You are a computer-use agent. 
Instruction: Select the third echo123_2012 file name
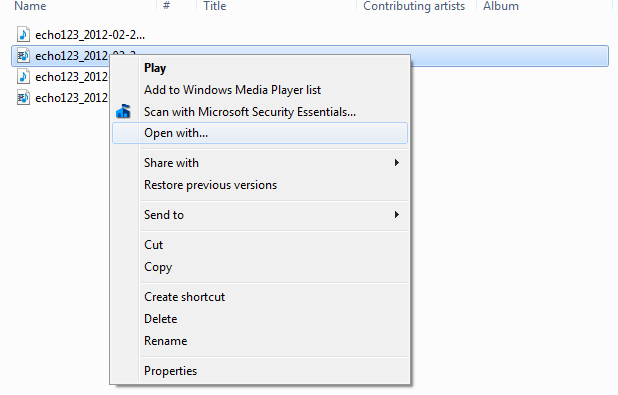pos(71,77)
